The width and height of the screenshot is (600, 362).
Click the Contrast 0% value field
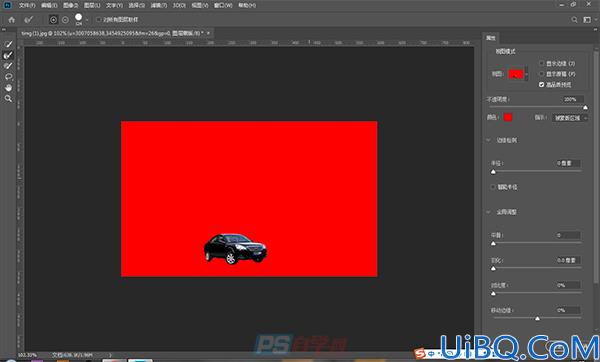coord(568,285)
